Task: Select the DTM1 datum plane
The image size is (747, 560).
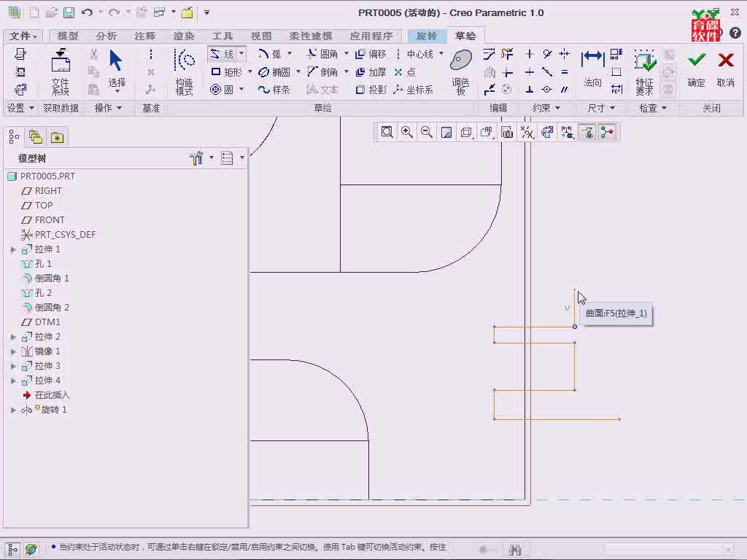Action: (41, 322)
